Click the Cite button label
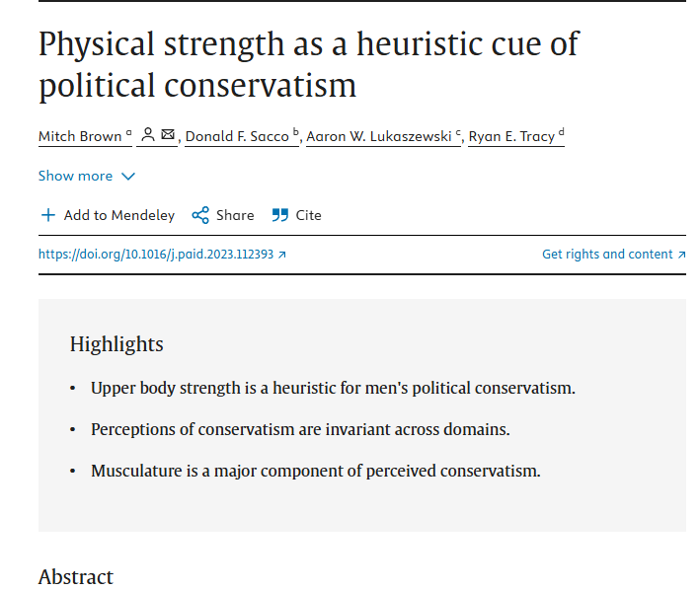 (x=308, y=215)
